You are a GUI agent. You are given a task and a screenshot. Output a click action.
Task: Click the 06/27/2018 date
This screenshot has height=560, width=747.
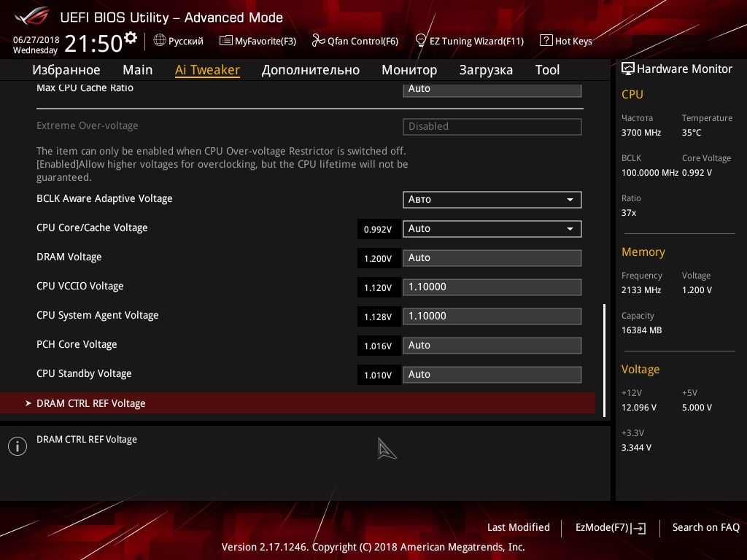tap(36, 40)
